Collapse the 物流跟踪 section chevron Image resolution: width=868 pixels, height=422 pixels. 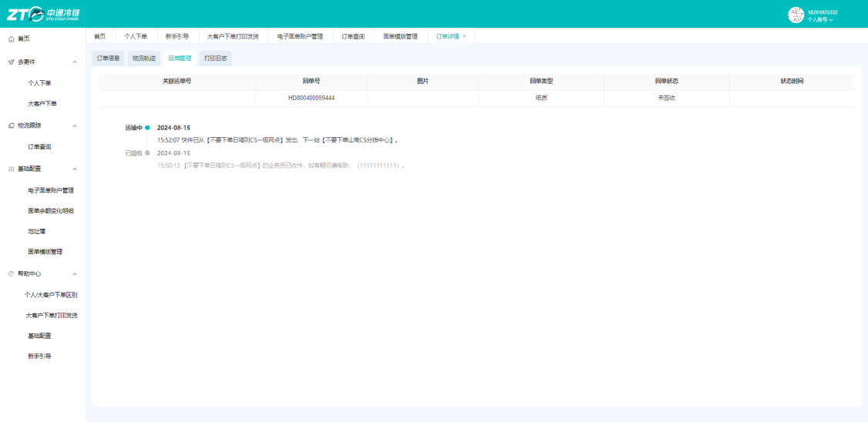click(75, 126)
